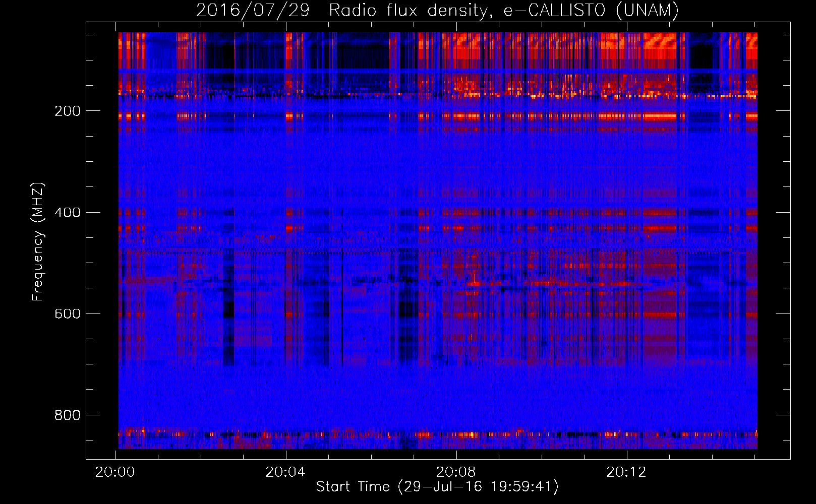Viewport: 816px width, 504px height.
Task: Click the '800' frequency tick label
Action: (x=68, y=415)
